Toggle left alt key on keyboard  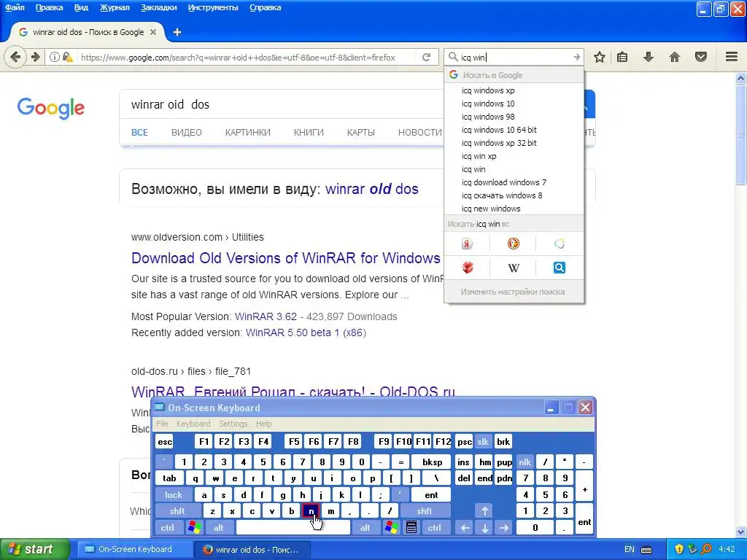[219, 528]
